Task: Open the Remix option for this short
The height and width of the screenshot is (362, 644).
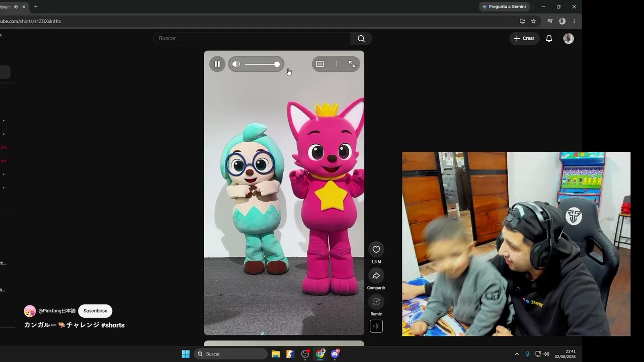Action: point(376,302)
